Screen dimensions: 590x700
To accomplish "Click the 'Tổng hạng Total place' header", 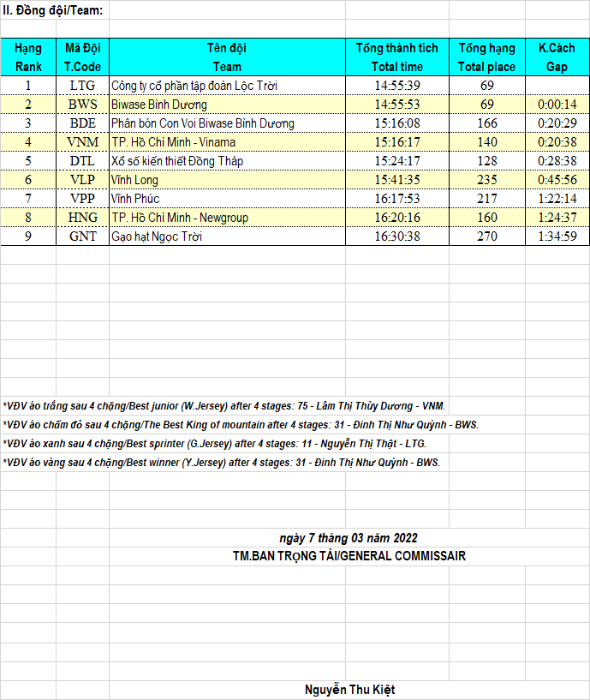I will (486, 57).
